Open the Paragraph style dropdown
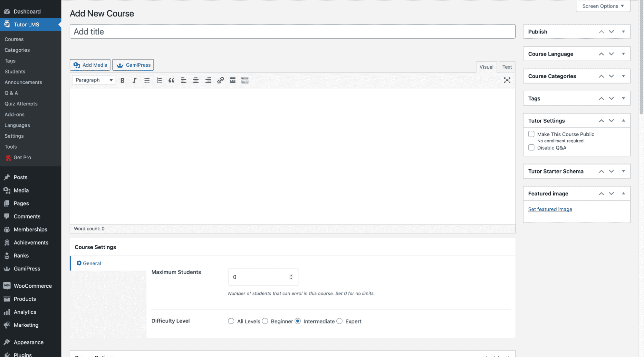 click(x=93, y=80)
